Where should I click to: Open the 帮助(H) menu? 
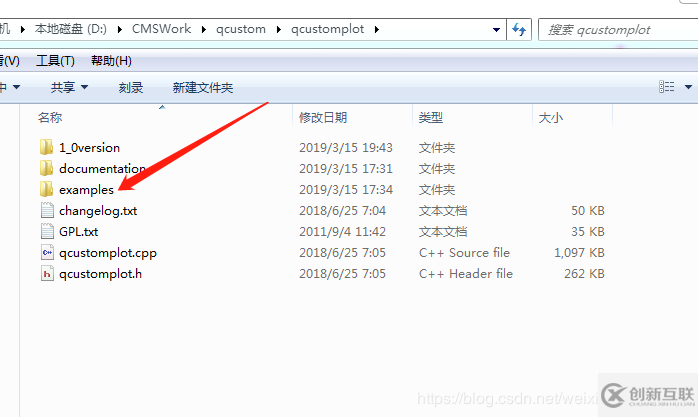coord(111,61)
